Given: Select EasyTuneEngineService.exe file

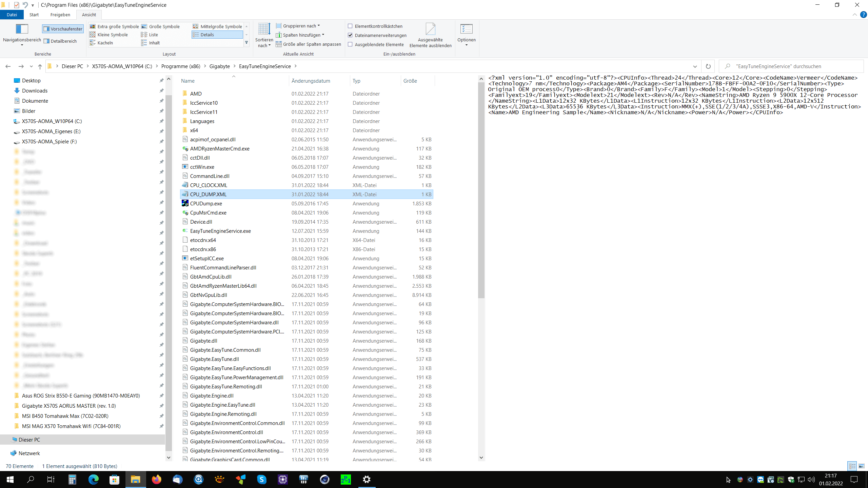Looking at the screenshot, I should coord(220,231).
